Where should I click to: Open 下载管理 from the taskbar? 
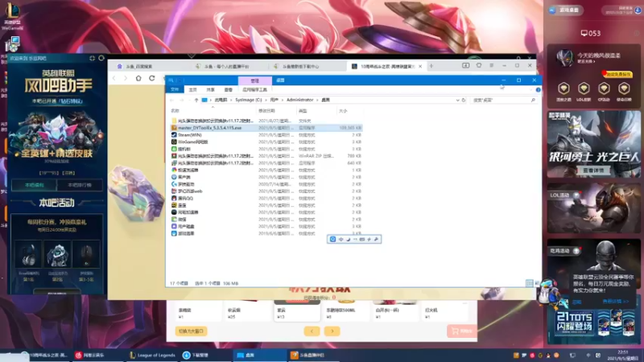click(196, 355)
